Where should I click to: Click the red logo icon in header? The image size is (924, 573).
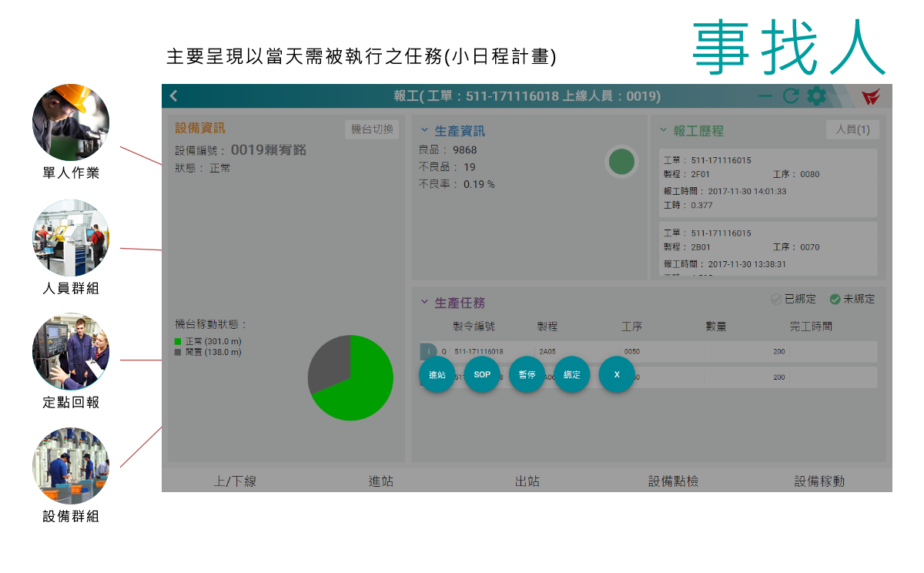click(871, 97)
